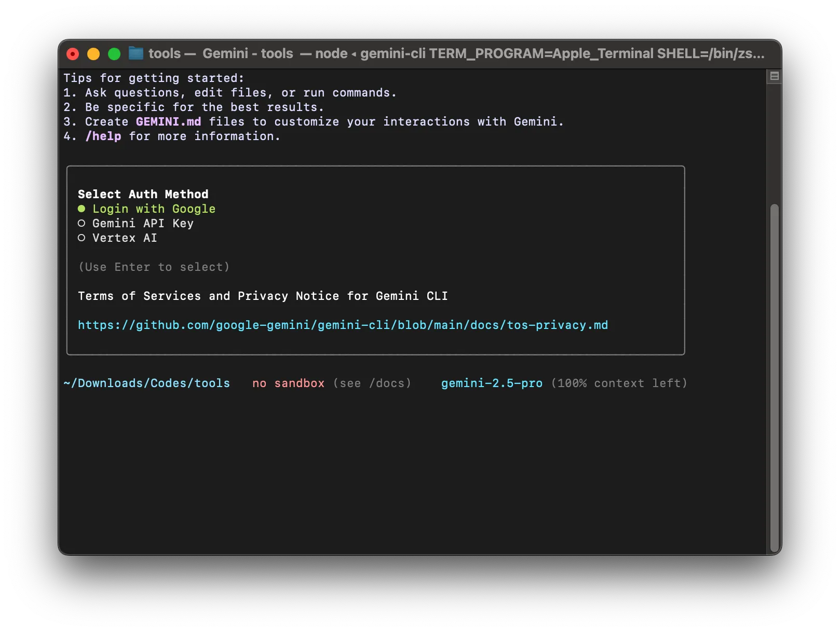Image resolution: width=840 pixels, height=632 pixels.
Task: Open the tos-privacy.md GitHub link
Action: point(343,325)
